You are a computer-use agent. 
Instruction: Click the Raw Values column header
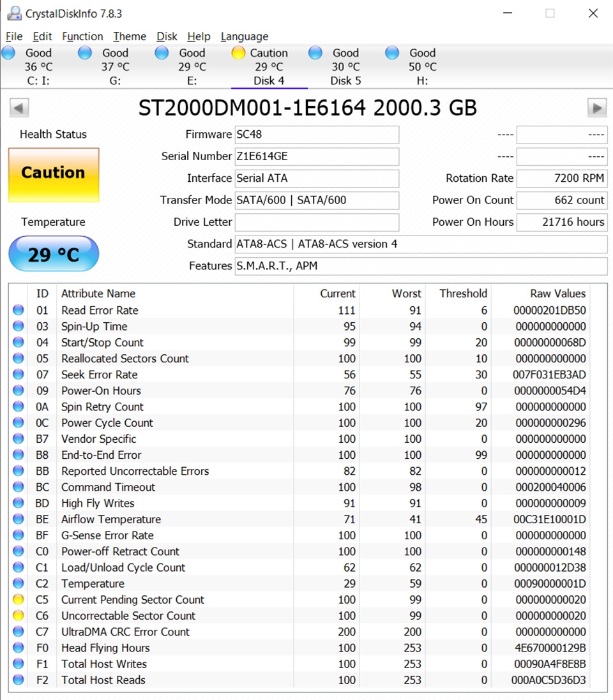557,294
